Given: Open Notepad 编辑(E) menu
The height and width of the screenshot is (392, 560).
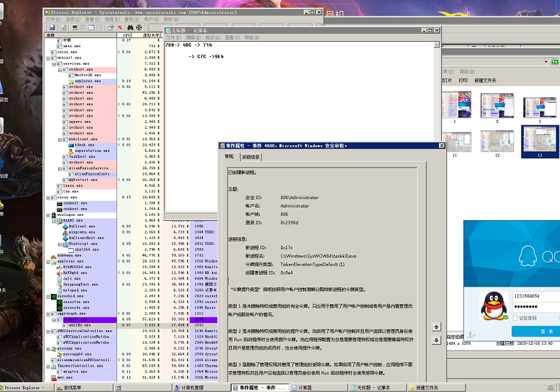Looking at the screenshot, I should point(193,38).
